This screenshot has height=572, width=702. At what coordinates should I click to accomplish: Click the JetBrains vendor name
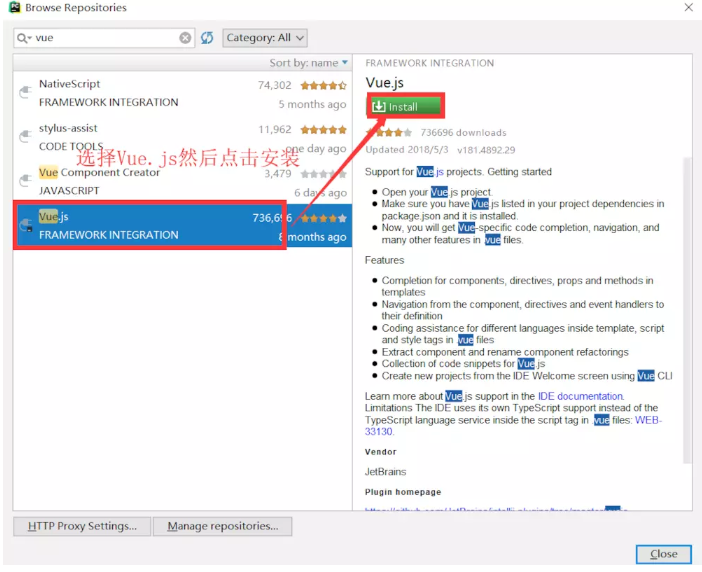[385, 472]
